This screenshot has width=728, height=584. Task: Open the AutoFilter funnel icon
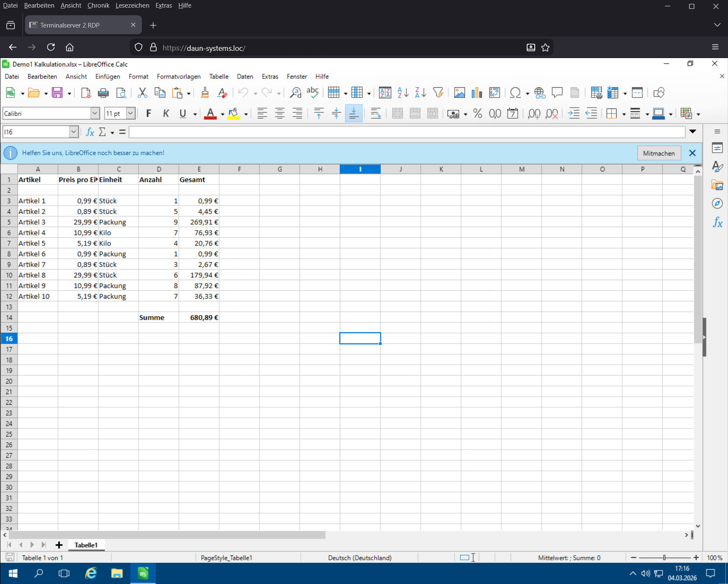438,93
